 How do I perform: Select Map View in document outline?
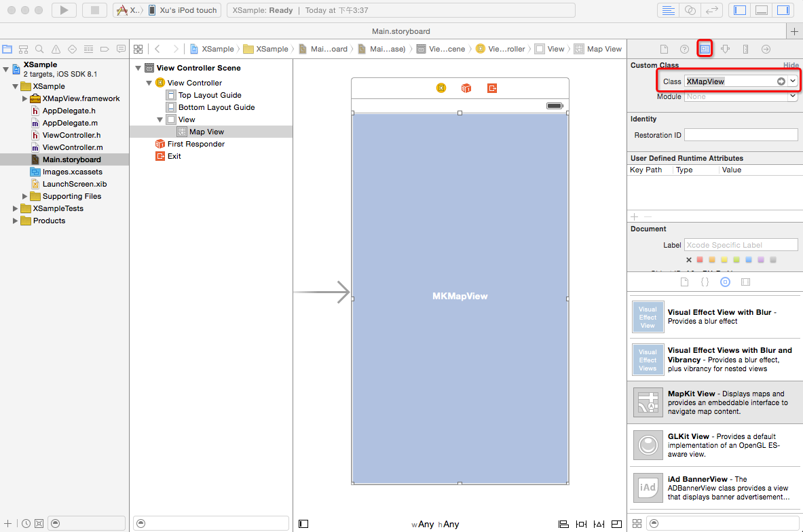[x=206, y=132]
